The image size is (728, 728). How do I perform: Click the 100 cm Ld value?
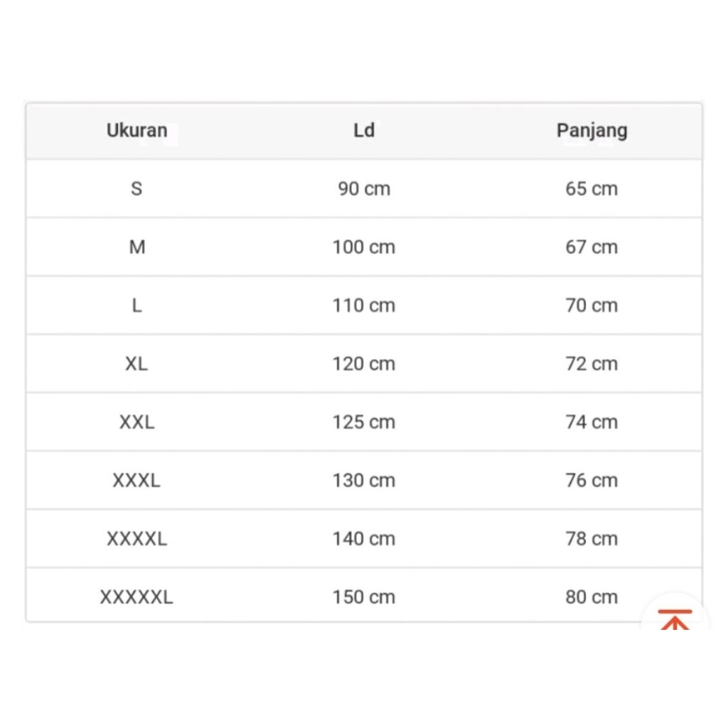pos(364,247)
